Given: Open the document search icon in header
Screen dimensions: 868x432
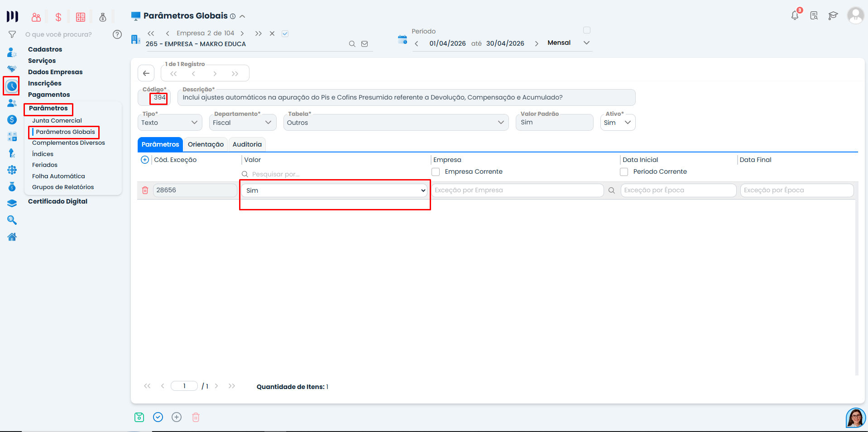Looking at the screenshot, I should 814,16.
